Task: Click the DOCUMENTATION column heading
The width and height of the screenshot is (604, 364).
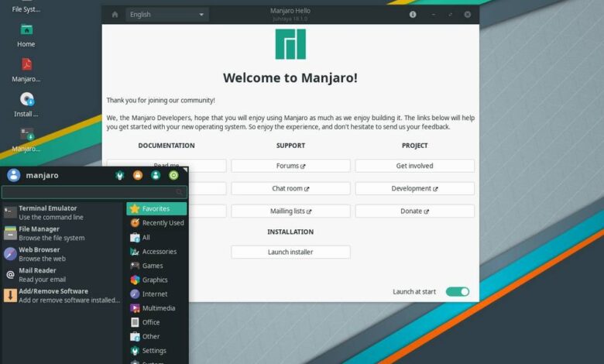Action: (x=166, y=146)
